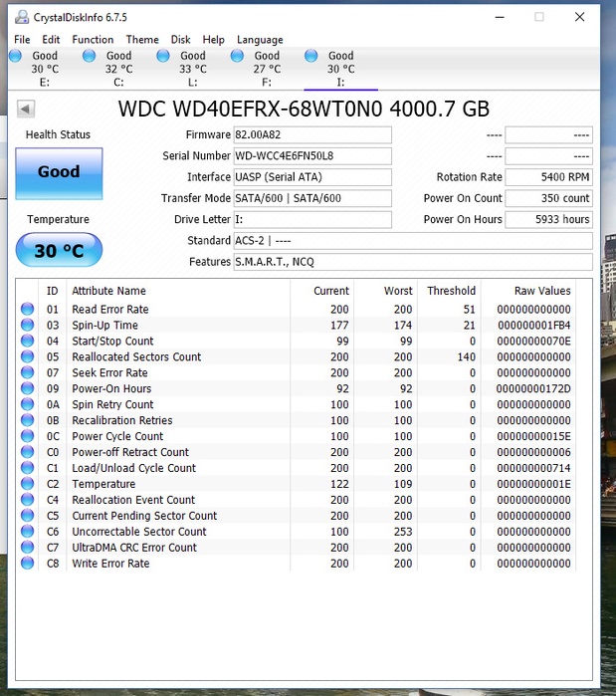Click the blue orb beside Spin-Up Time

pyautogui.click(x=28, y=325)
